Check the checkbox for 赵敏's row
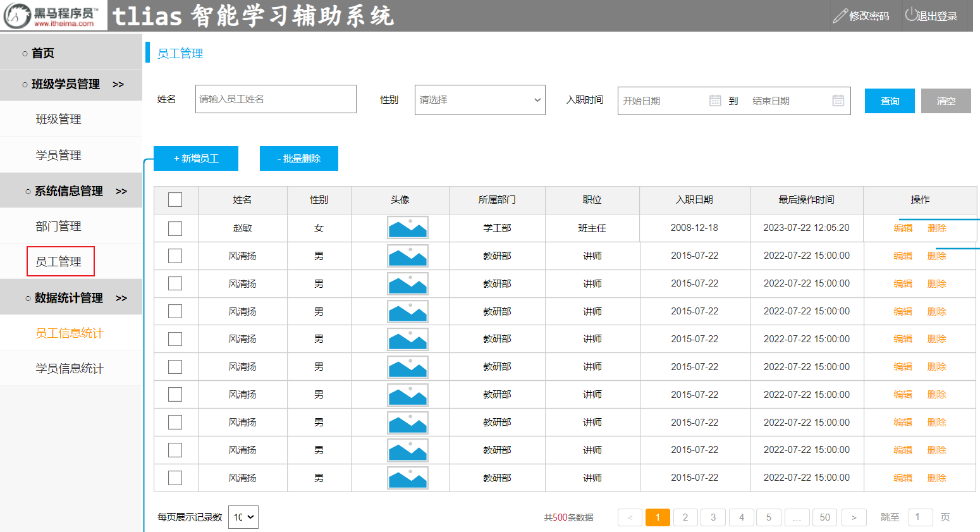Image resolution: width=980 pixels, height=532 pixels. tap(175, 228)
